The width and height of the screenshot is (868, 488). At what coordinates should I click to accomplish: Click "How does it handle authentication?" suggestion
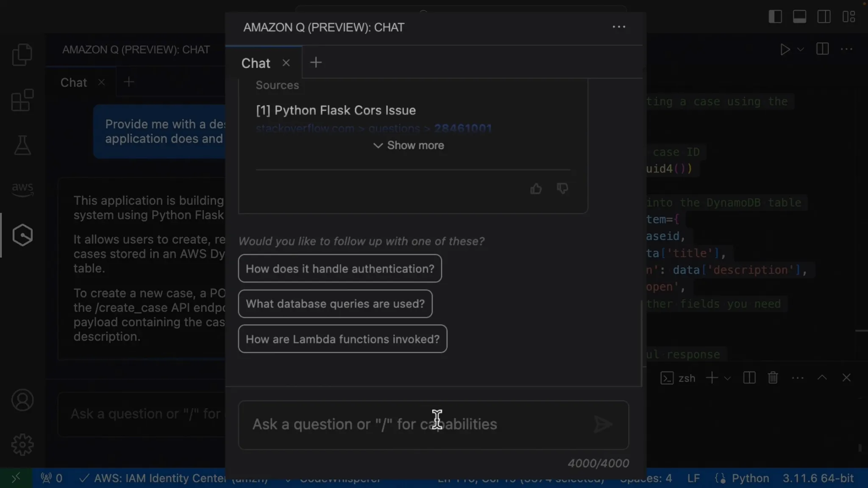tap(340, 269)
